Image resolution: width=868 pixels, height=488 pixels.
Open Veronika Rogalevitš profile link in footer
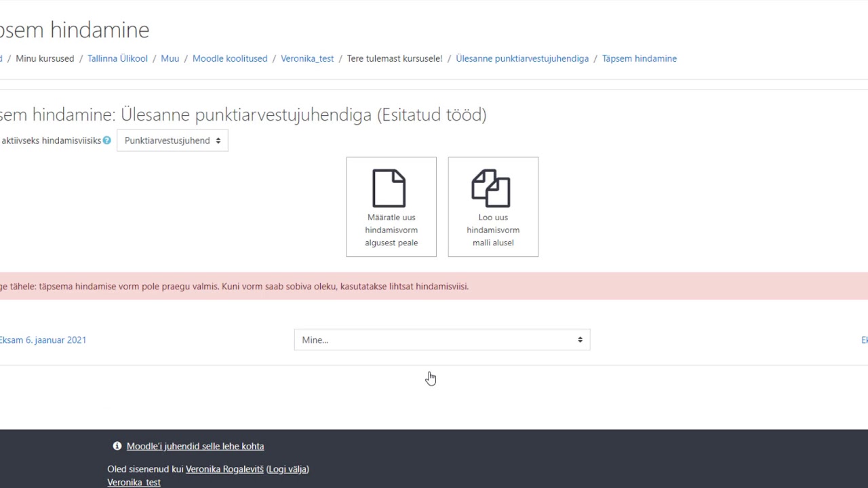(224, 469)
